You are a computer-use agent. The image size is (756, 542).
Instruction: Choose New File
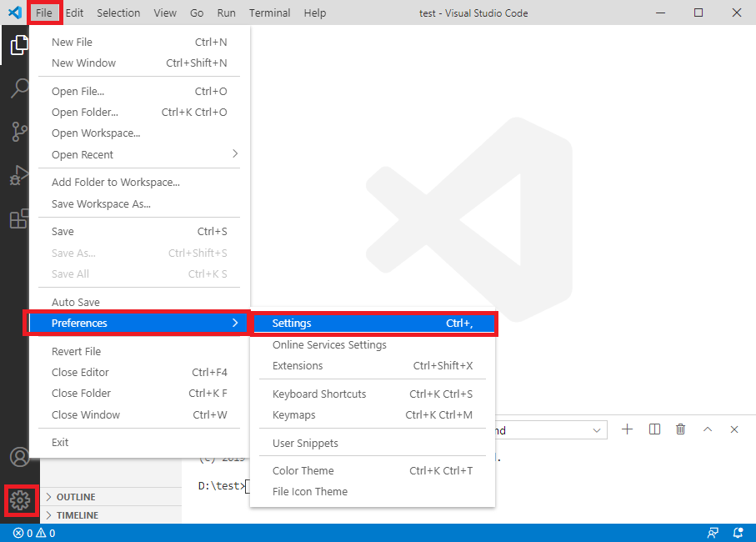click(139, 42)
